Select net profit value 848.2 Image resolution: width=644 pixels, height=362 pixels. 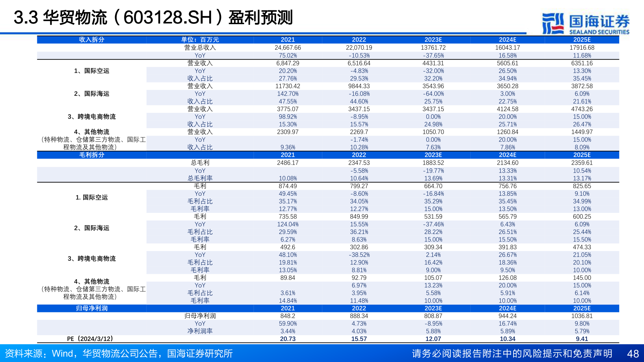coord(288,316)
